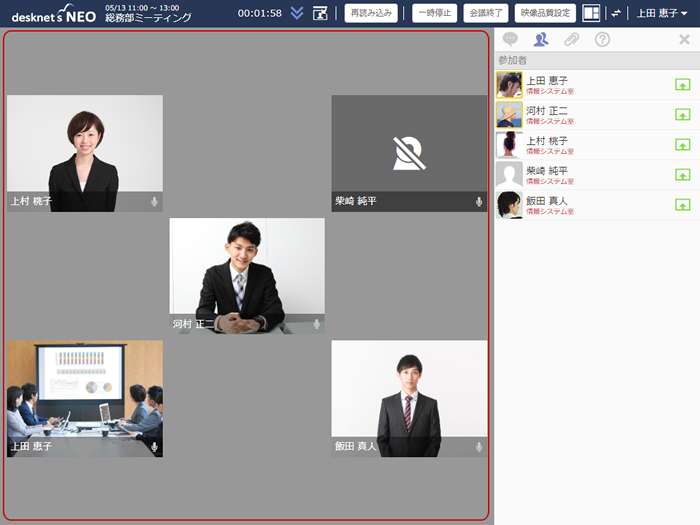This screenshot has height=525, width=700.
Task: Click the pop-out window icon in header
Action: [320, 13]
